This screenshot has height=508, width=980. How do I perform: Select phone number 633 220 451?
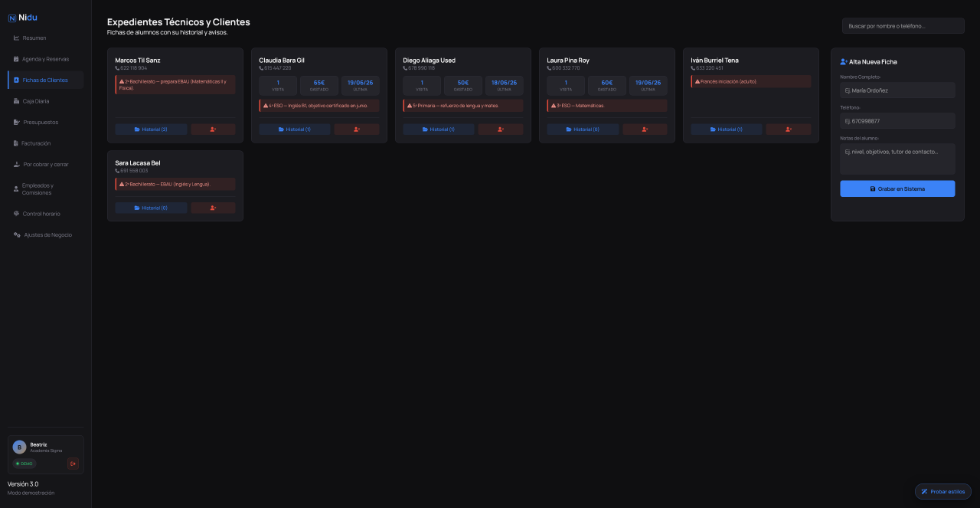click(709, 68)
